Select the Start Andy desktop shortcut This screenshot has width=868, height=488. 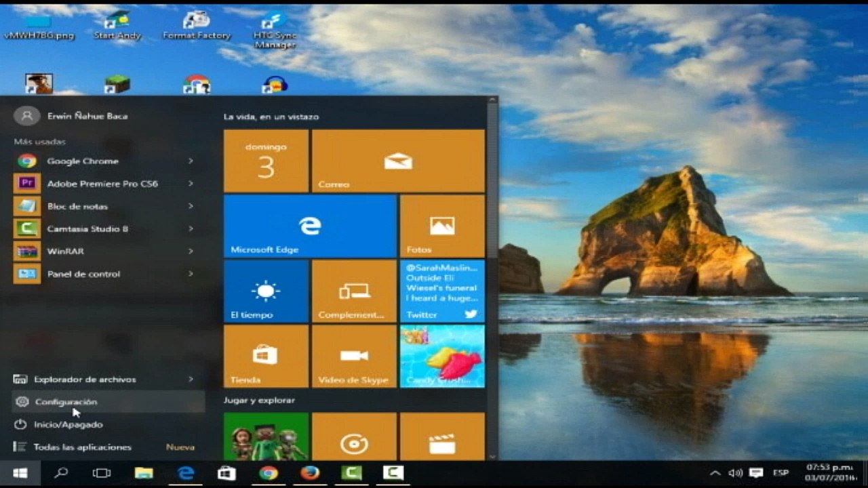[117, 26]
